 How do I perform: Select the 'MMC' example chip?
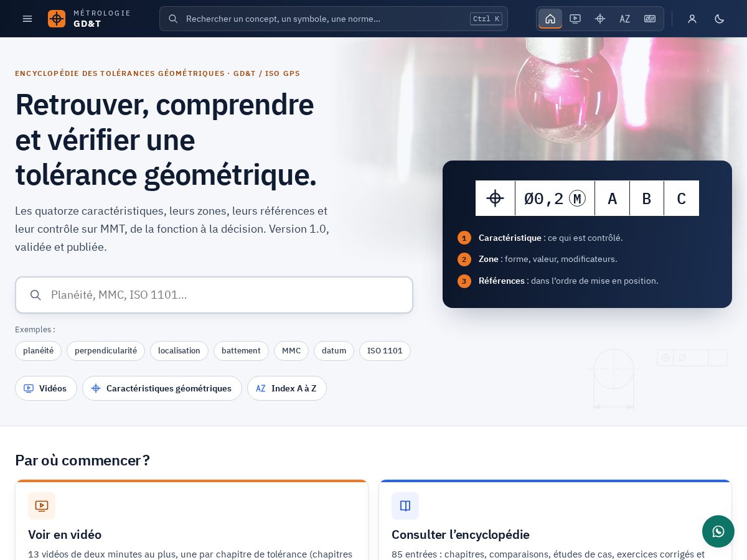click(x=291, y=351)
